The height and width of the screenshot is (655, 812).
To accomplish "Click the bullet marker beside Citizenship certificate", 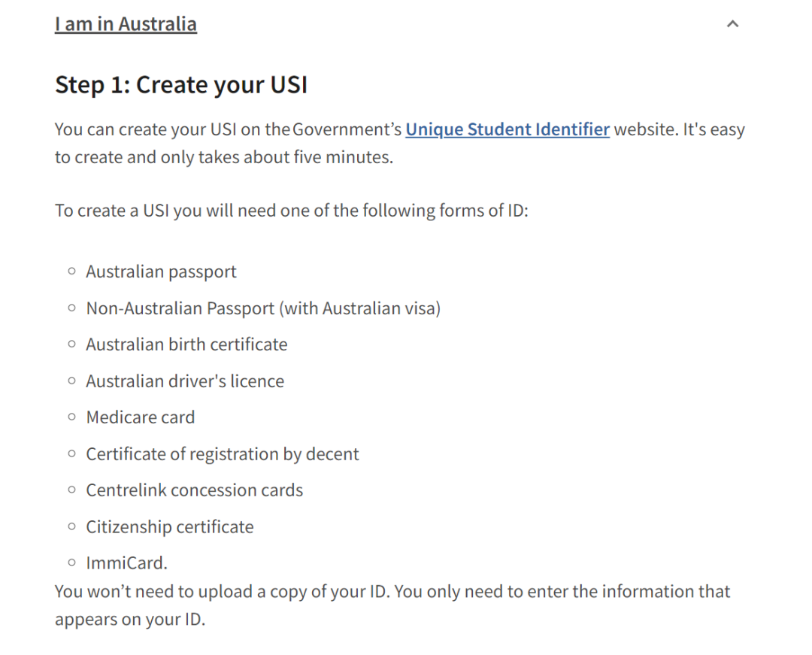I will (x=72, y=526).
